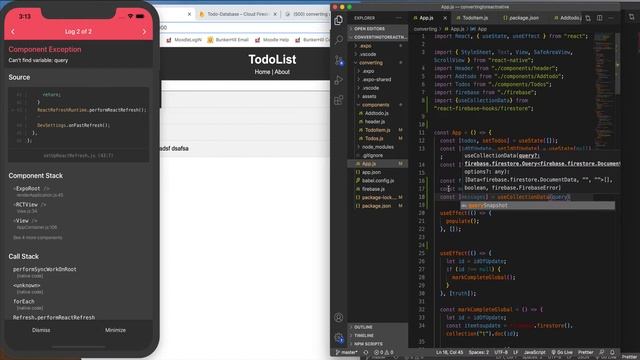The width and height of the screenshot is (640, 360).
Task: Go to previous log on the phone simulator
Action: point(13,31)
